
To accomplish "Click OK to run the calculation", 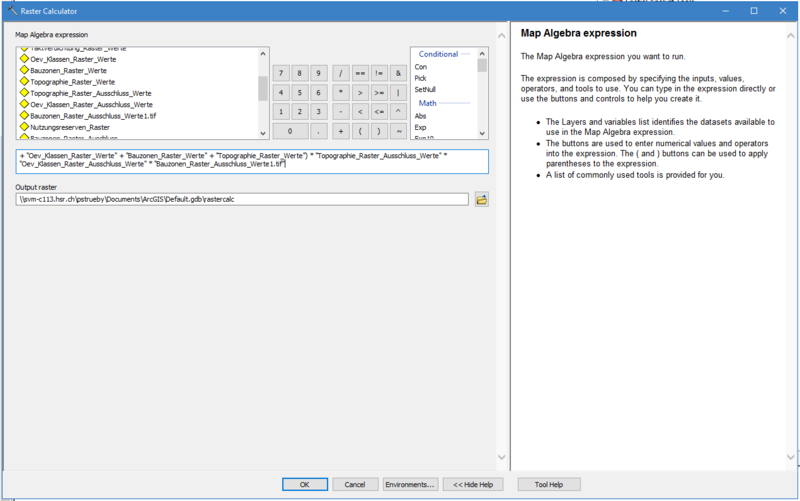I will pyautogui.click(x=305, y=484).
